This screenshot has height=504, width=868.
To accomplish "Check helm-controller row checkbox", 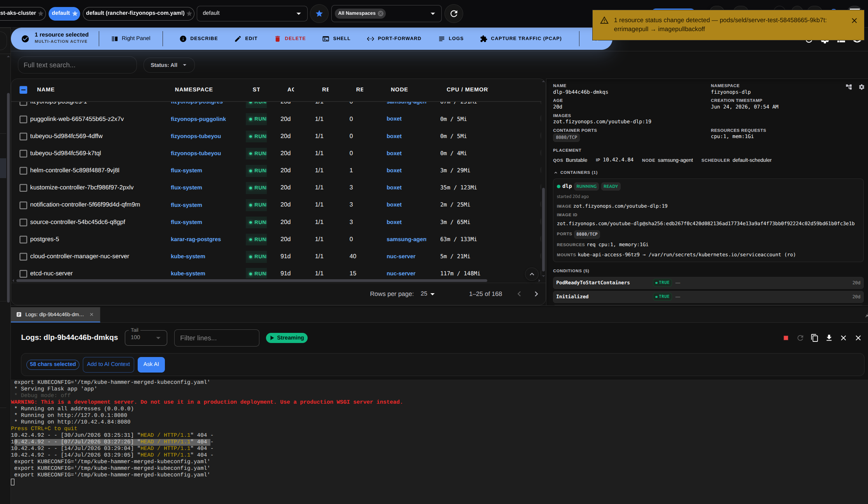I will click(23, 171).
